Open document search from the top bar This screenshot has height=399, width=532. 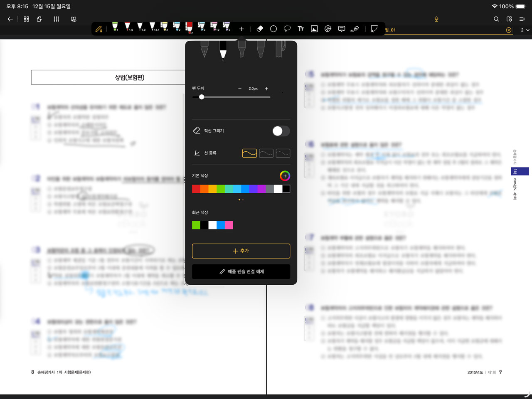click(x=496, y=19)
